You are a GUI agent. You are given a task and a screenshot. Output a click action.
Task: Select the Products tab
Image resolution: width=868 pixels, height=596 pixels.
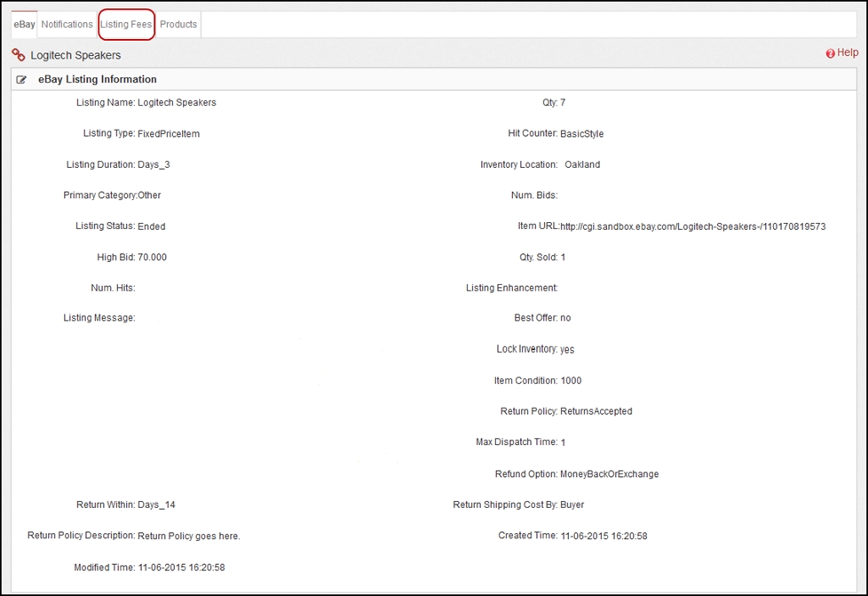click(178, 24)
